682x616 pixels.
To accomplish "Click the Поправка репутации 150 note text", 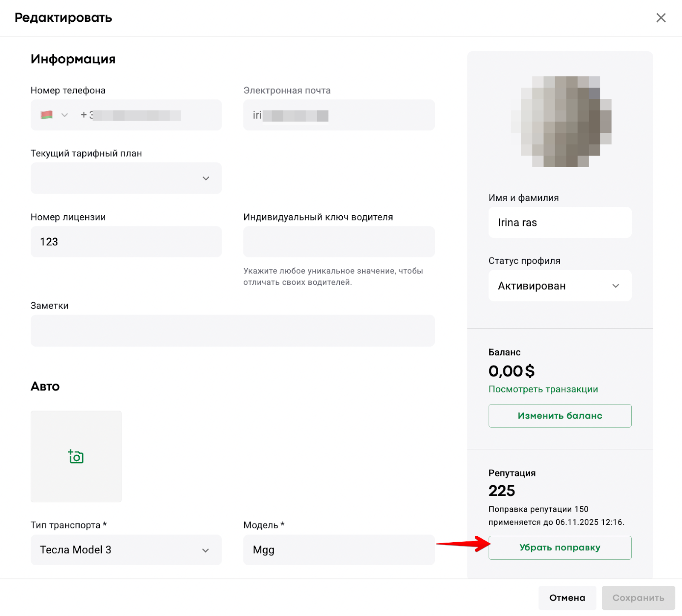I will click(556, 515).
